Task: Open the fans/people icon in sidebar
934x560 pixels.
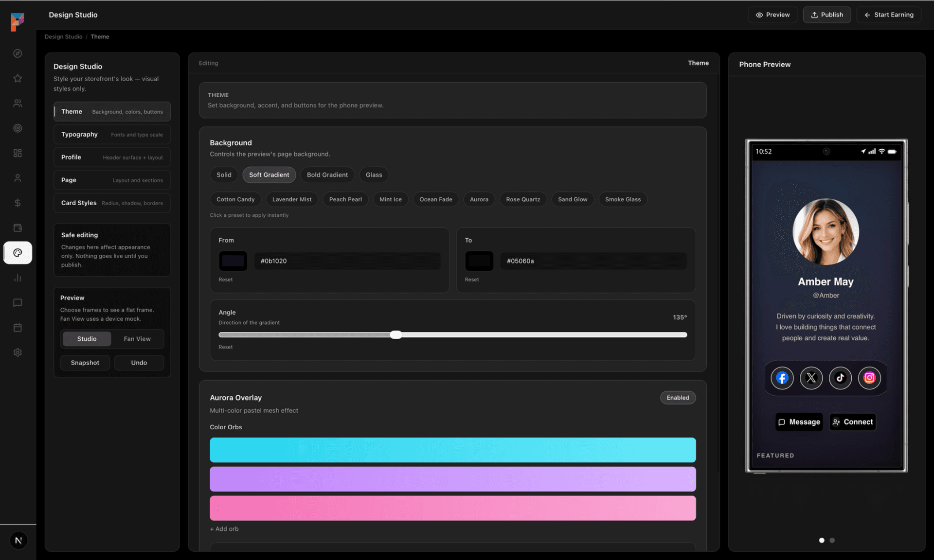Action: click(x=18, y=103)
